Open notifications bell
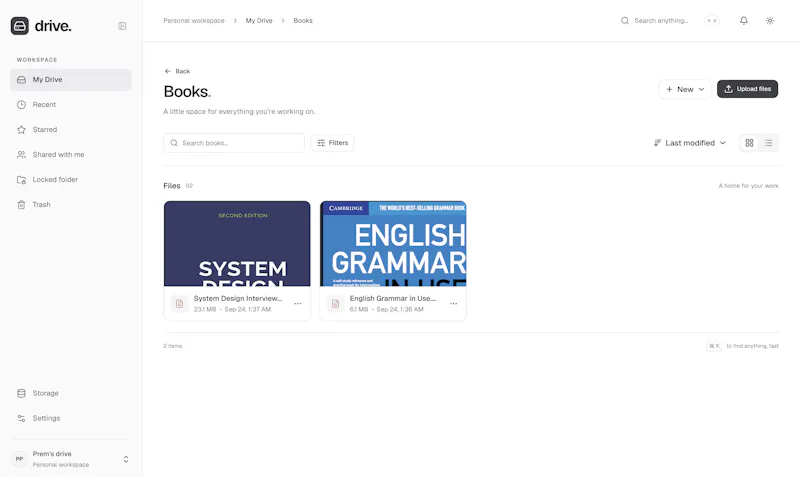800x477 pixels. pyautogui.click(x=744, y=21)
